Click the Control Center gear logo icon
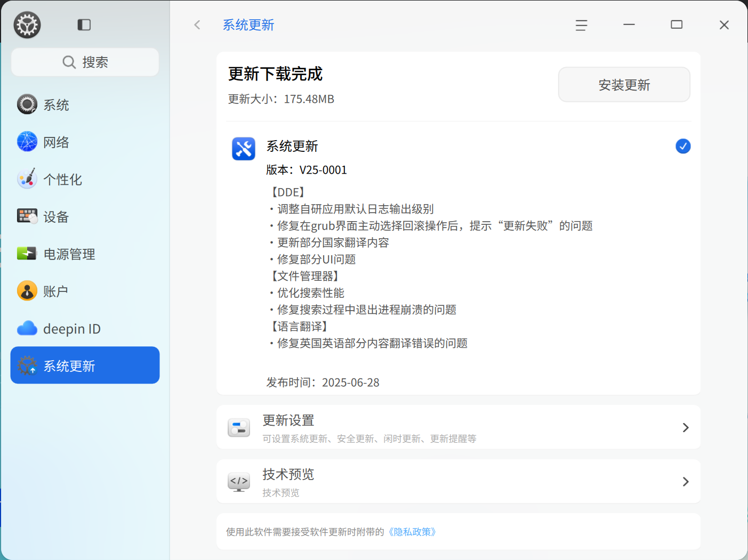Viewport: 748px width, 560px height. point(27,25)
